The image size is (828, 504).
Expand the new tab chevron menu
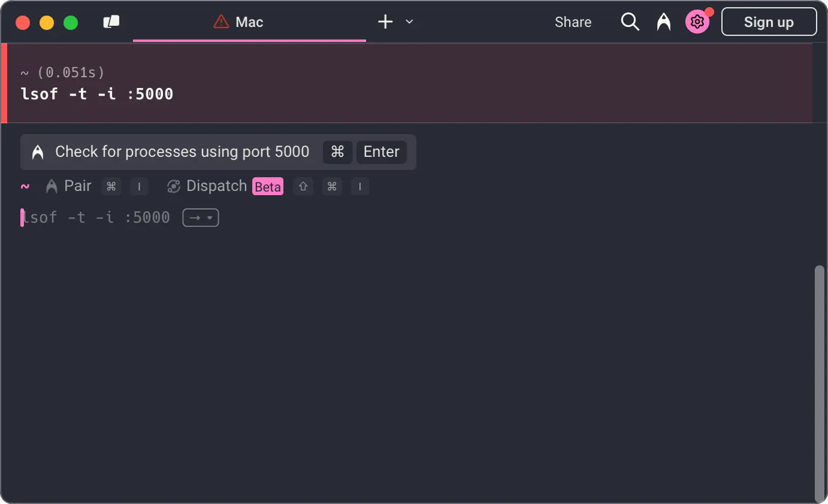(x=409, y=22)
